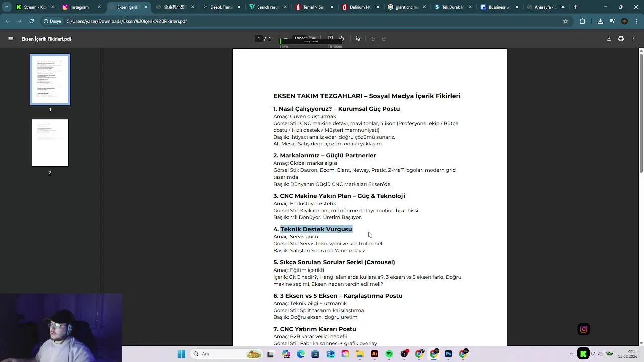Click the Kick icon in system tray
The width and height of the screenshot is (644, 362).
point(583,354)
